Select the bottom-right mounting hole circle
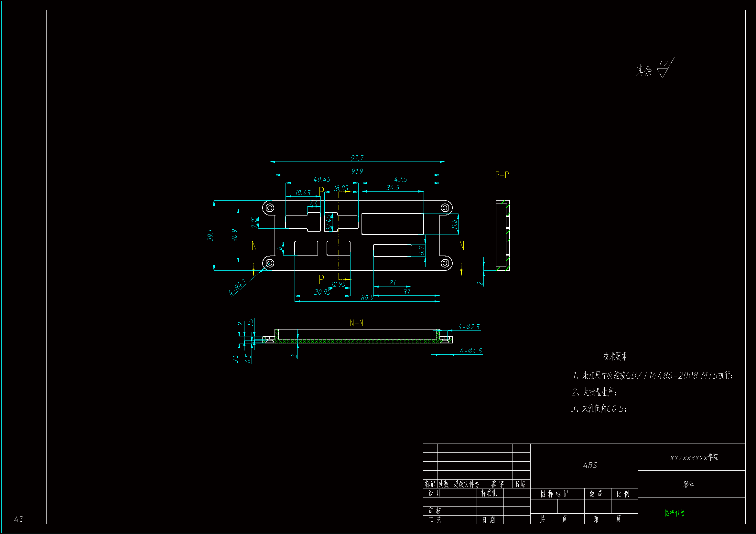The height and width of the screenshot is (534, 756). point(445,263)
